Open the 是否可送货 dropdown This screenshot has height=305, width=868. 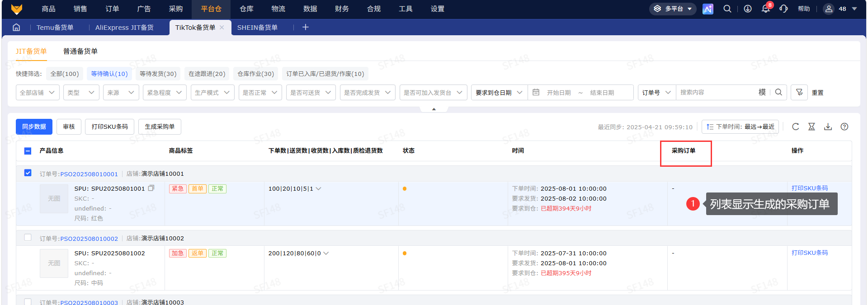[311, 92]
